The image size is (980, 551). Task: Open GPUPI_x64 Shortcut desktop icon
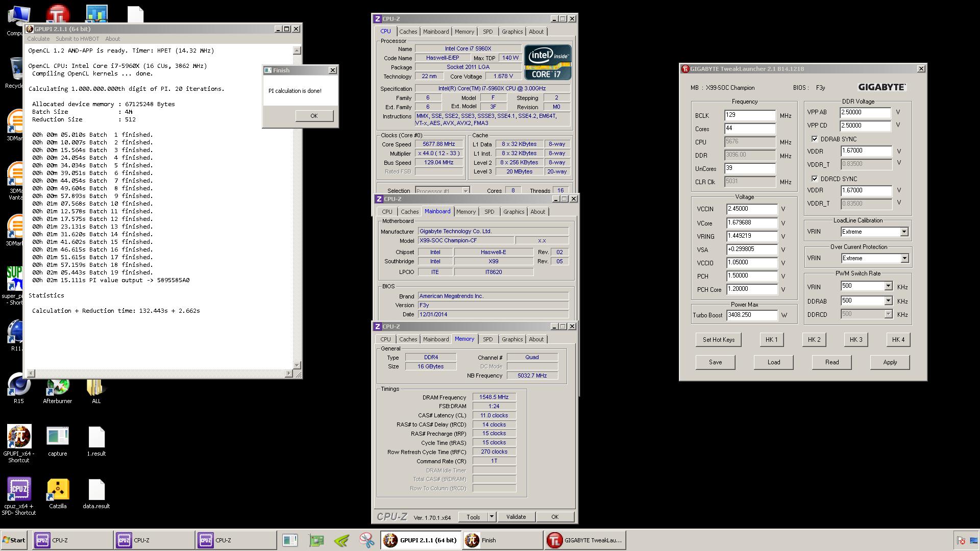(x=19, y=443)
